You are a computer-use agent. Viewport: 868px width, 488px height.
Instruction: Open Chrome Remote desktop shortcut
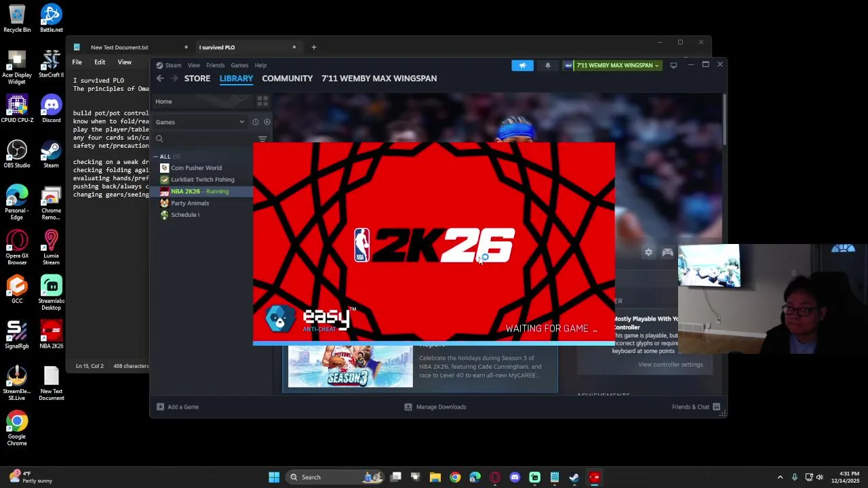tap(51, 203)
